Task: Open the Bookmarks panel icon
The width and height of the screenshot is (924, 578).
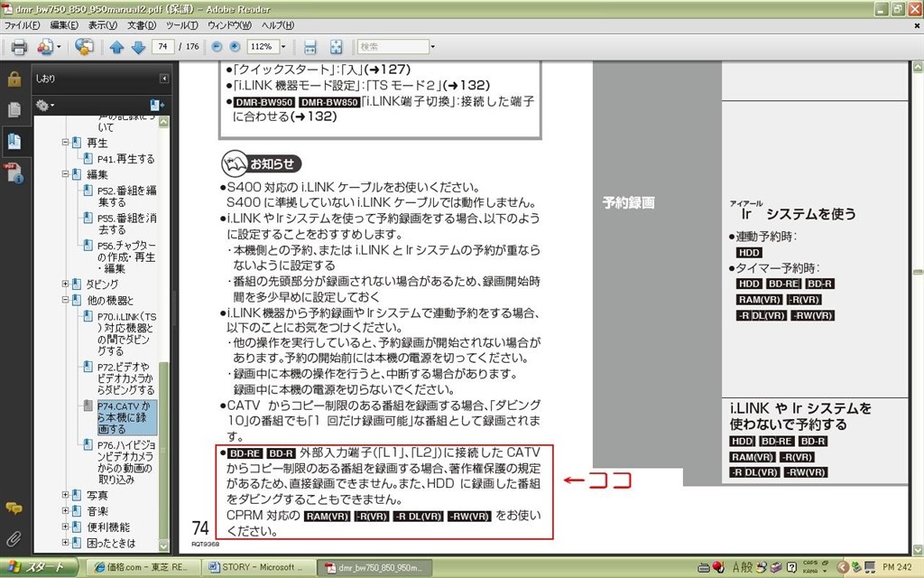Action: click(14, 142)
